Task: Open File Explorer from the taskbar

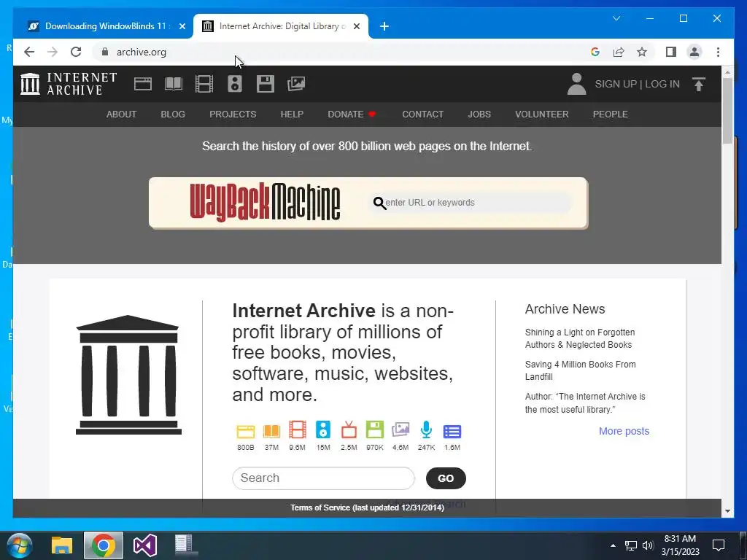Action: pyautogui.click(x=61, y=545)
